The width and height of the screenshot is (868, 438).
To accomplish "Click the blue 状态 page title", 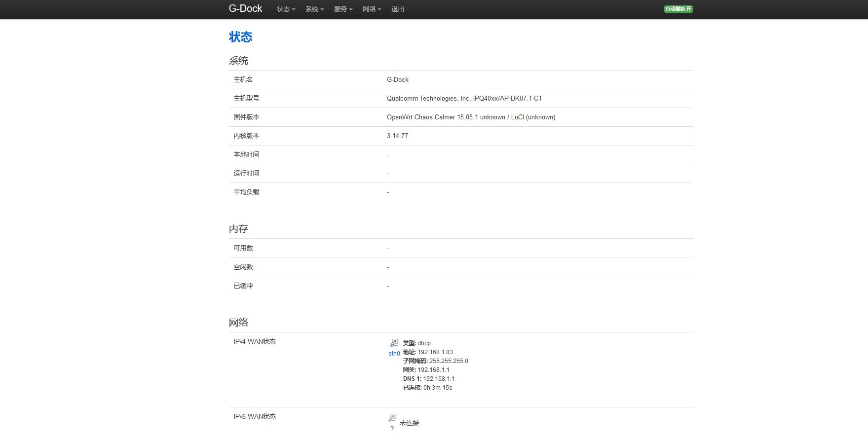I will 240,37.
